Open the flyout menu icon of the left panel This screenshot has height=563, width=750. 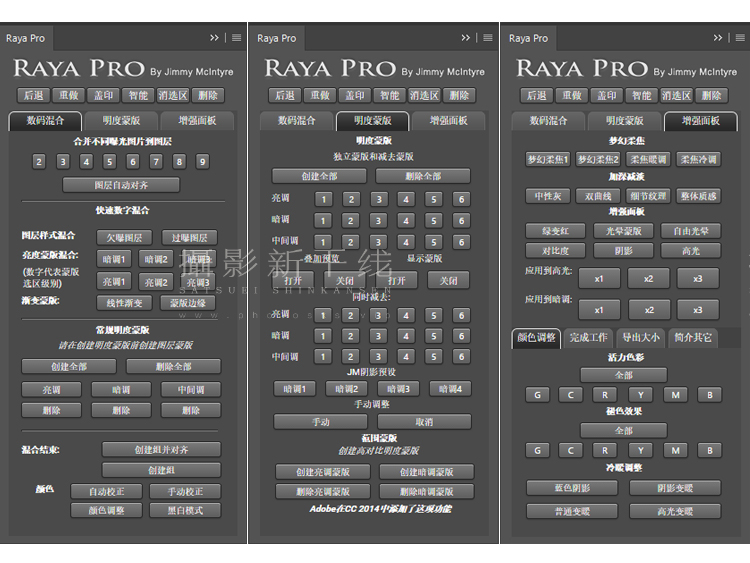[236, 38]
